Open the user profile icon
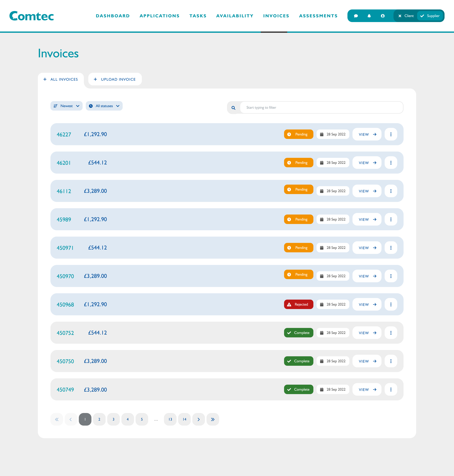The width and height of the screenshot is (454, 476). coord(383,16)
